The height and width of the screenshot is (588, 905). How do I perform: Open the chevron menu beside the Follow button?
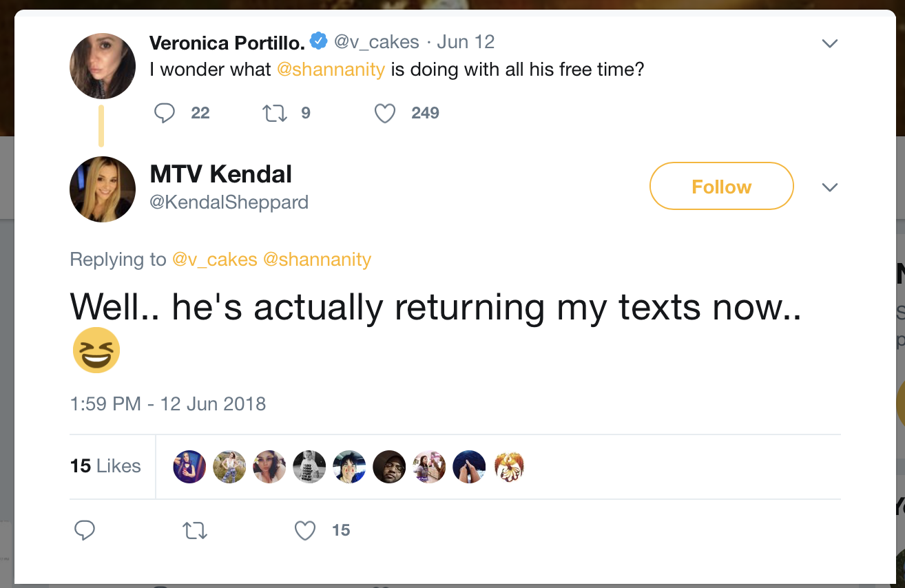click(x=830, y=187)
